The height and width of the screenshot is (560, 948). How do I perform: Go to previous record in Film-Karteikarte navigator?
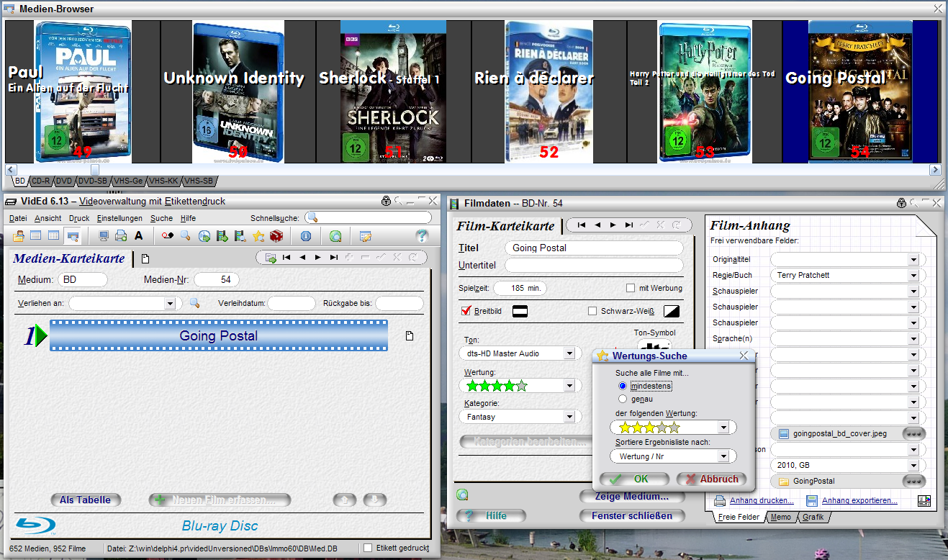(x=597, y=225)
